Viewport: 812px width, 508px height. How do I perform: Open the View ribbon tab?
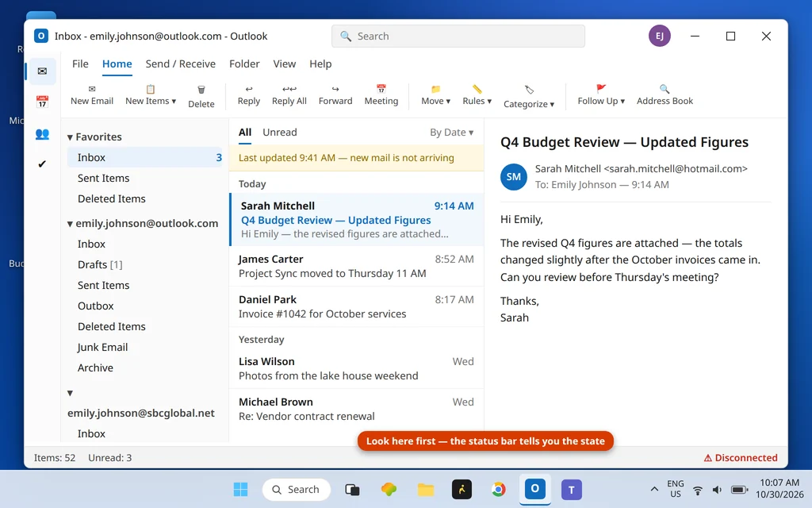pyautogui.click(x=285, y=63)
